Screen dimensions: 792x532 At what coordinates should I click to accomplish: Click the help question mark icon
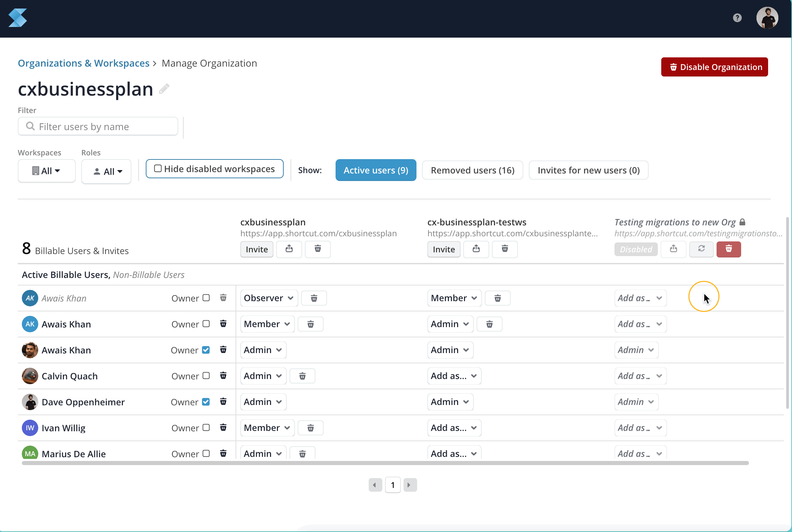pos(737,18)
